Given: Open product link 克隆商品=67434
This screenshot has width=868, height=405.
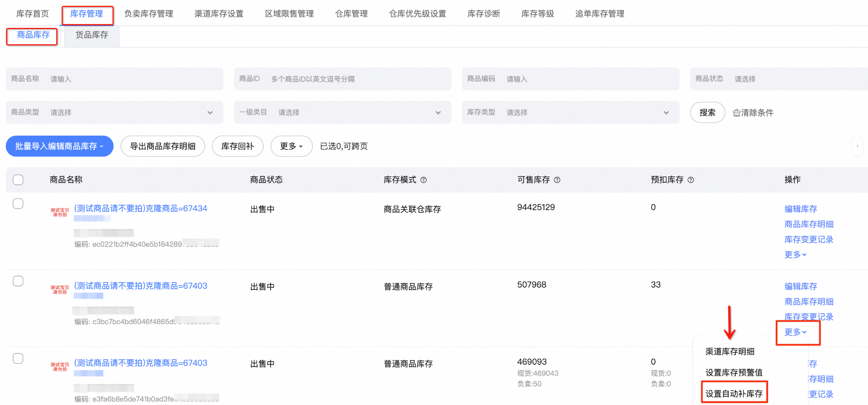Looking at the screenshot, I should (x=141, y=209).
